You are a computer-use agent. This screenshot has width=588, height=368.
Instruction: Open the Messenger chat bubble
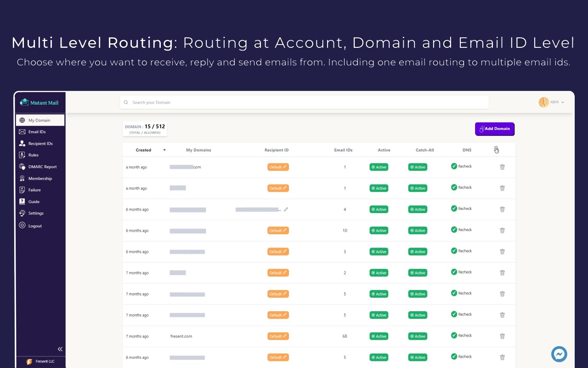559,354
